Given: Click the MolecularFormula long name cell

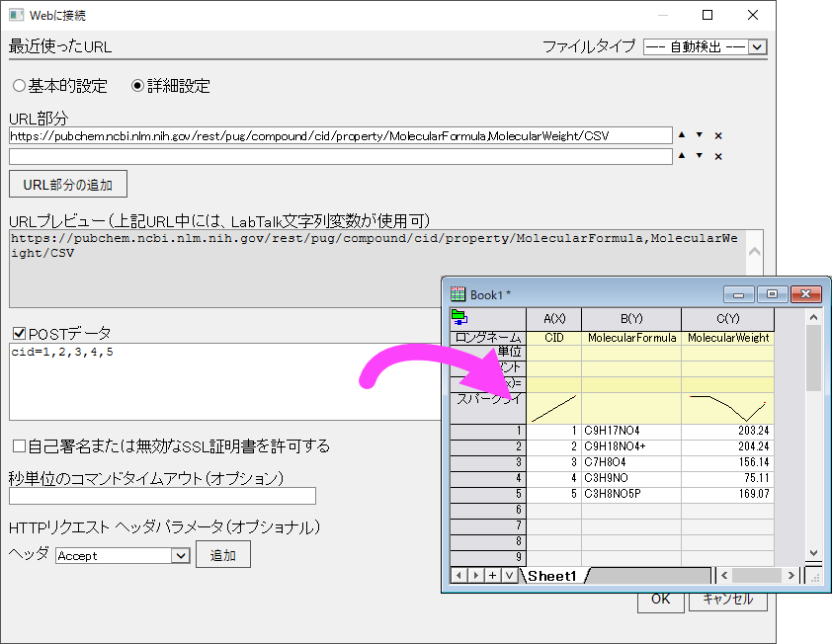Looking at the screenshot, I should point(631,338).
